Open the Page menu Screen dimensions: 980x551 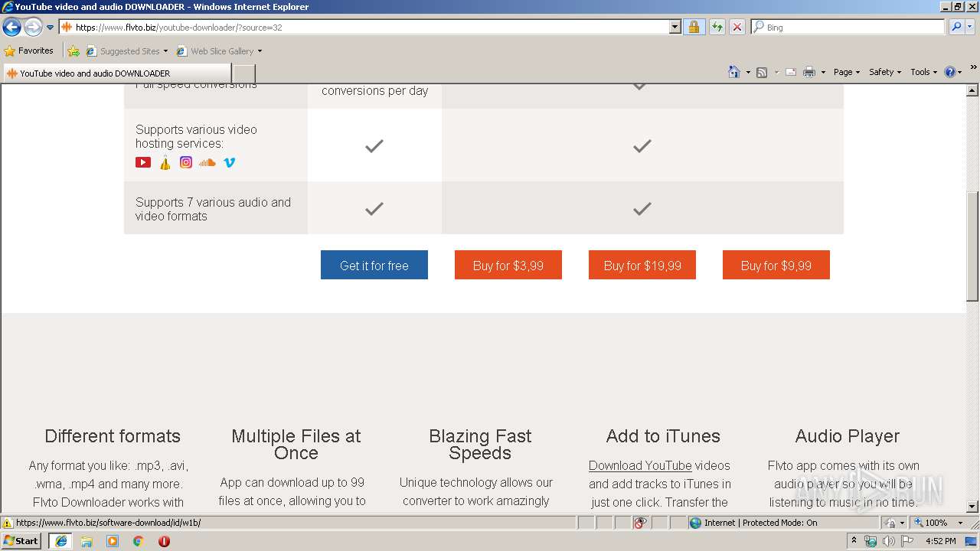coord(846,72)
